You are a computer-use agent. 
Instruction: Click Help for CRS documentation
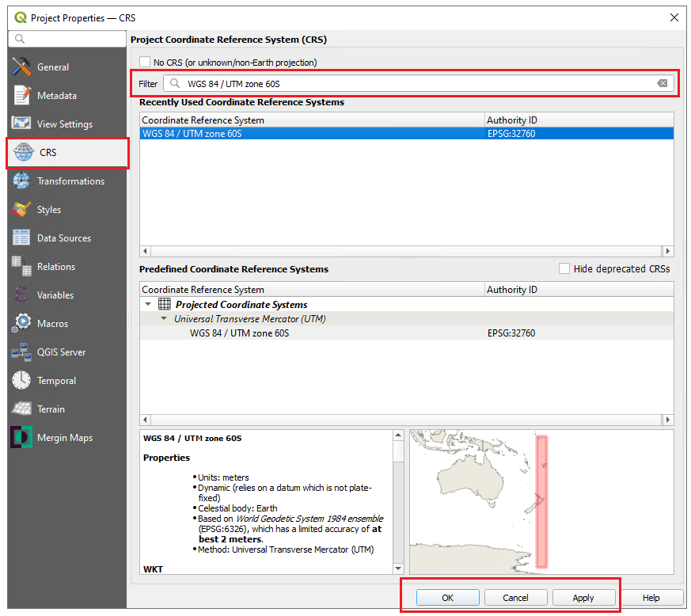[x=651, y=597]
